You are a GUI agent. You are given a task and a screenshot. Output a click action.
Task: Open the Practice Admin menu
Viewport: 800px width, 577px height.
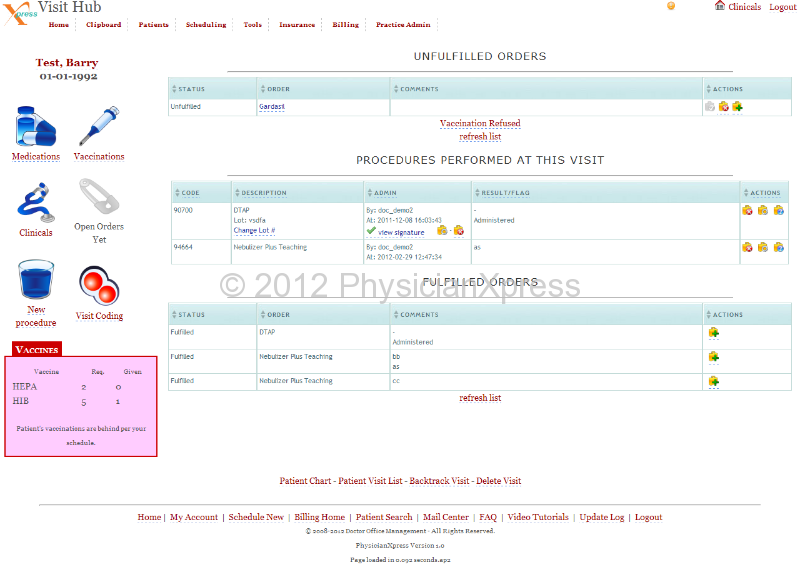pyautogui.click(x=403, y=25)
